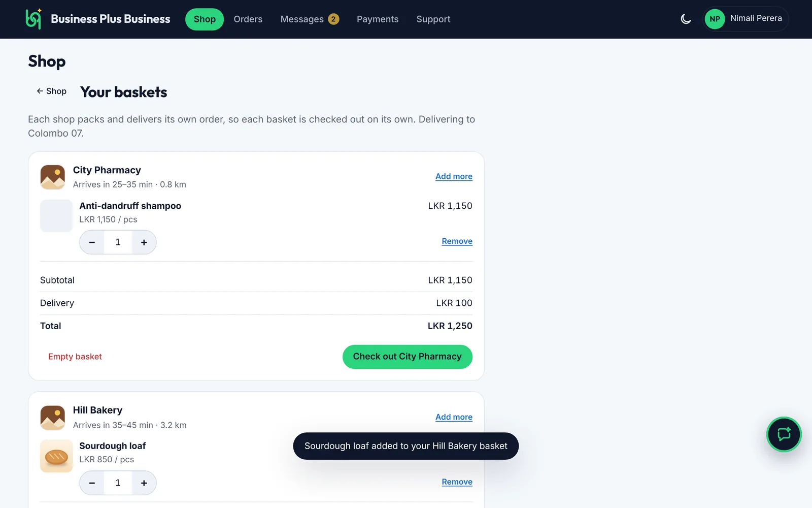Image resolution: width=812 pixels, height=508 pixels.
Task: Open the Support tab
Action: [433, 19]
